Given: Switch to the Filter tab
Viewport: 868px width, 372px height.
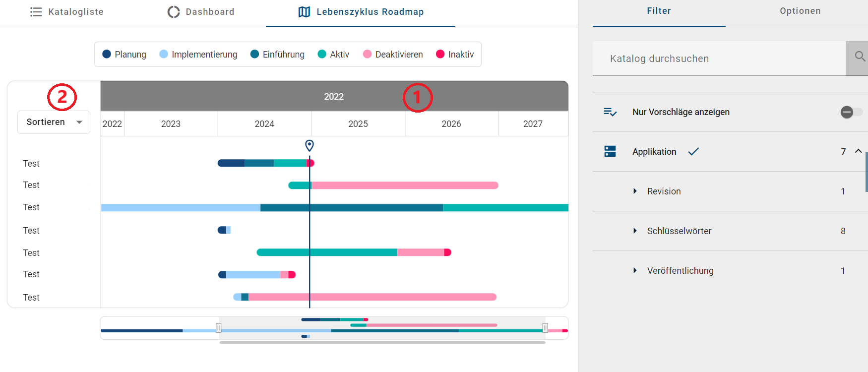Looking at the screenshot, I should point(659,10).
